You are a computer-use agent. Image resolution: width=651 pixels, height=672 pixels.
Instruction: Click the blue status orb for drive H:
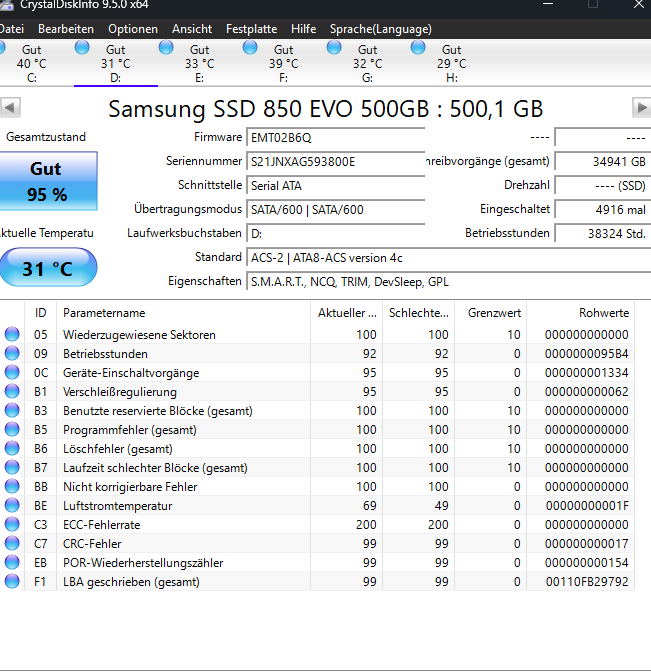(x=418, y=47)
